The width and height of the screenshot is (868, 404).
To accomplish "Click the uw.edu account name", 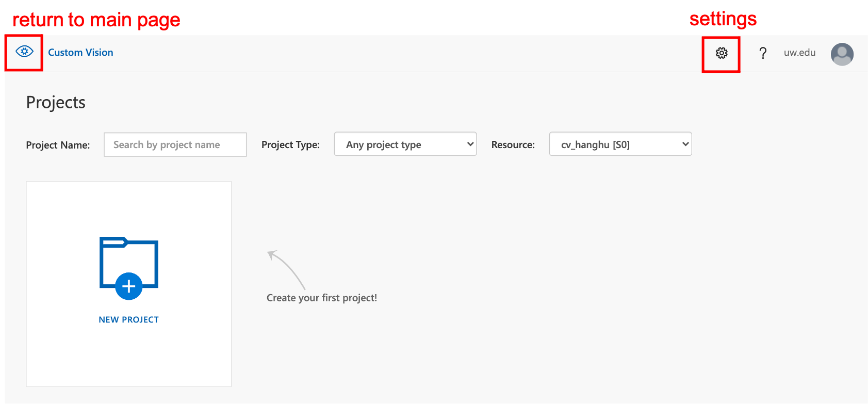I will (x=799, y=53).
